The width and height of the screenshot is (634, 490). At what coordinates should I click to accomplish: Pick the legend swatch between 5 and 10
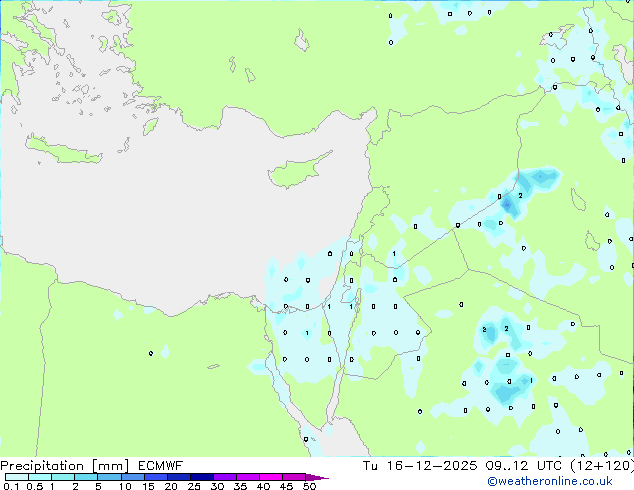(x=109, y=477)
